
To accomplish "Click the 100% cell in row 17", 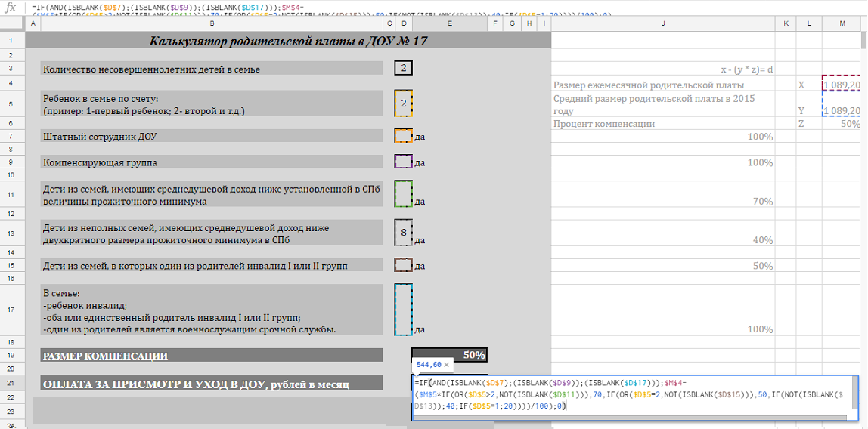I will [x=663, y=310].
